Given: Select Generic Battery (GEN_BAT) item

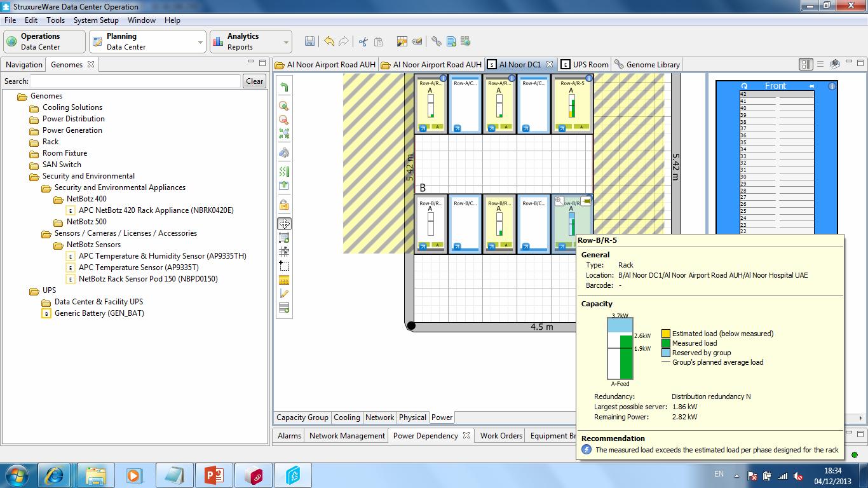Looking at the screenshot, I should click(x=93, y=313).
